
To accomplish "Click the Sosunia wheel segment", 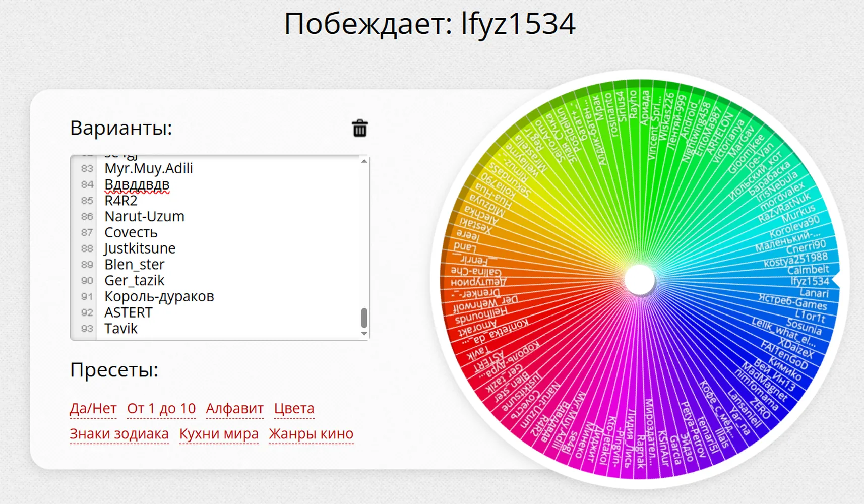I will tap(804, 328).
